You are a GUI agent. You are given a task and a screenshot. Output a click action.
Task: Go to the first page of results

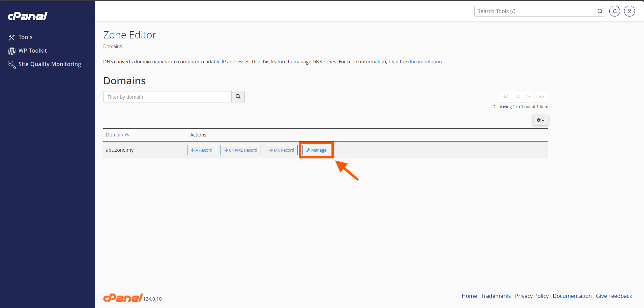pyautogui.click(x=505, y=97)
